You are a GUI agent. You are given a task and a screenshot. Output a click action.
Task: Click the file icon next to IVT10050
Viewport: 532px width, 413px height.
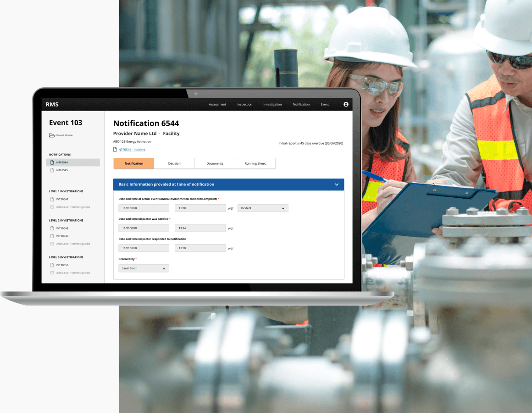coord(52,265)
